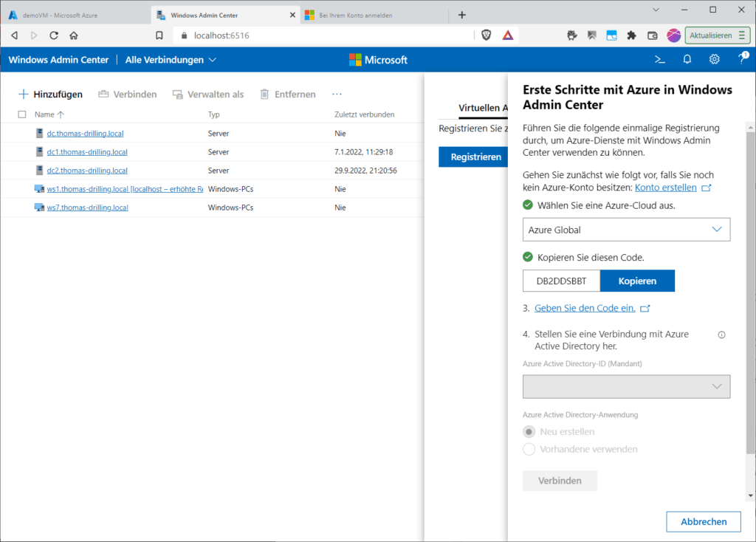Click the browser forward arrow

(34, 35)
